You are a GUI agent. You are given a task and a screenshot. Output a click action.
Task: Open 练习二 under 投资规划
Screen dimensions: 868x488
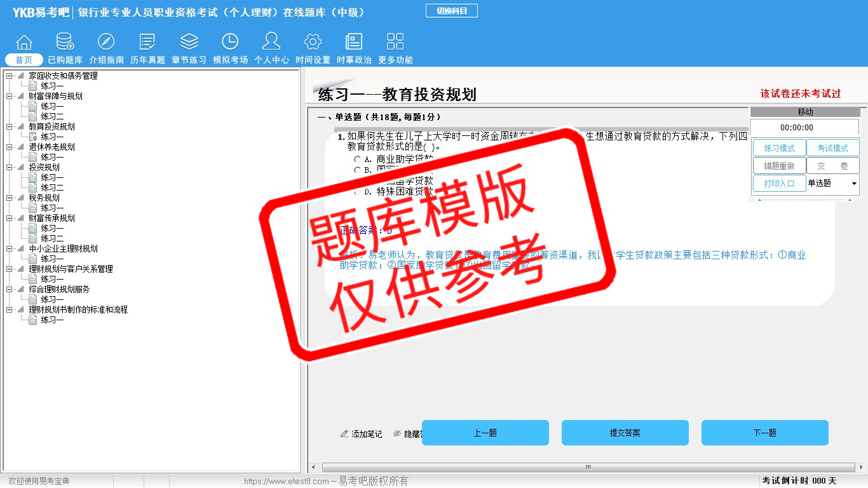[x=53, y=188]
